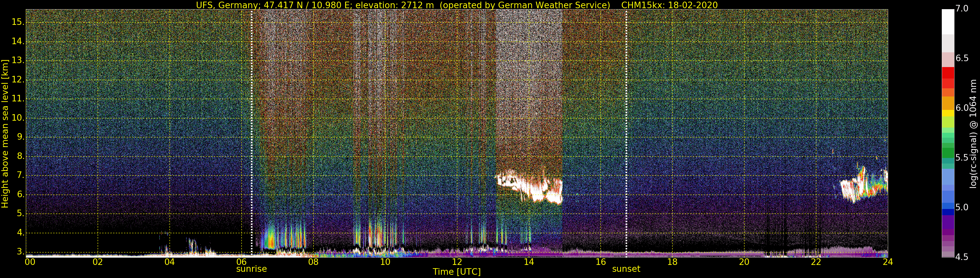The image size is (980, 278).
Task: Click the 'Height above mean sea level [km]' axis title
Action: [x=5, y=133]
